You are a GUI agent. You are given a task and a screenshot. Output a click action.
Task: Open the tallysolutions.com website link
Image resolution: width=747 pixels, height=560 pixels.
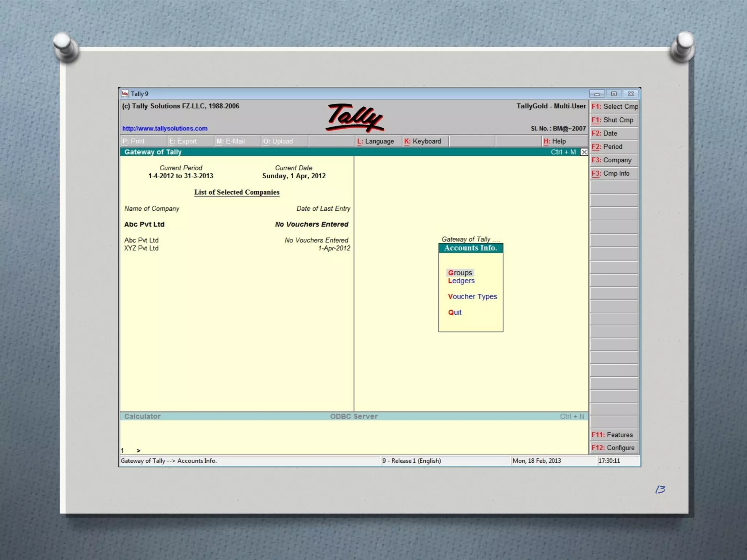tap(165, 128)
